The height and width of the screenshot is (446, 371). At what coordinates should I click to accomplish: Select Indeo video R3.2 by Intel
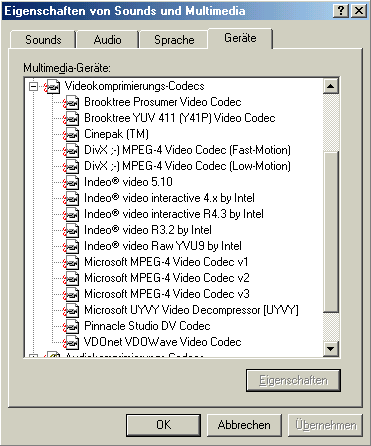click(148, 230)
